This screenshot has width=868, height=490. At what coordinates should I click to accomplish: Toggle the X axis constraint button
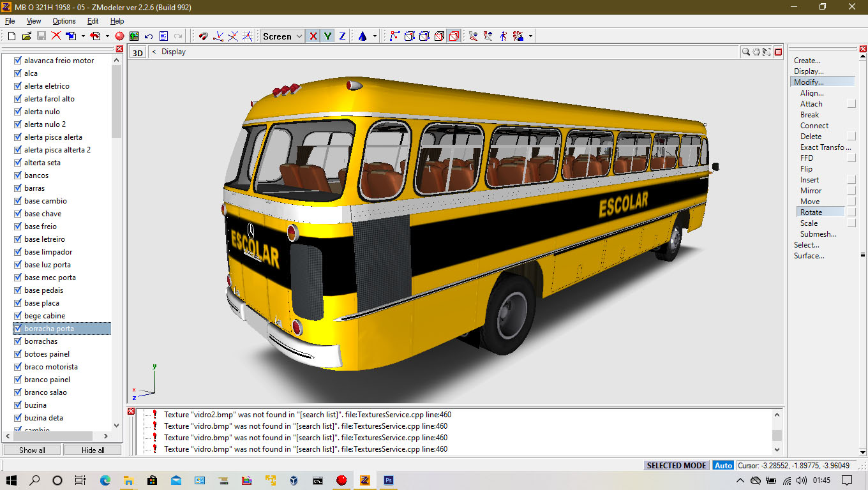click(x=313, y=36)
